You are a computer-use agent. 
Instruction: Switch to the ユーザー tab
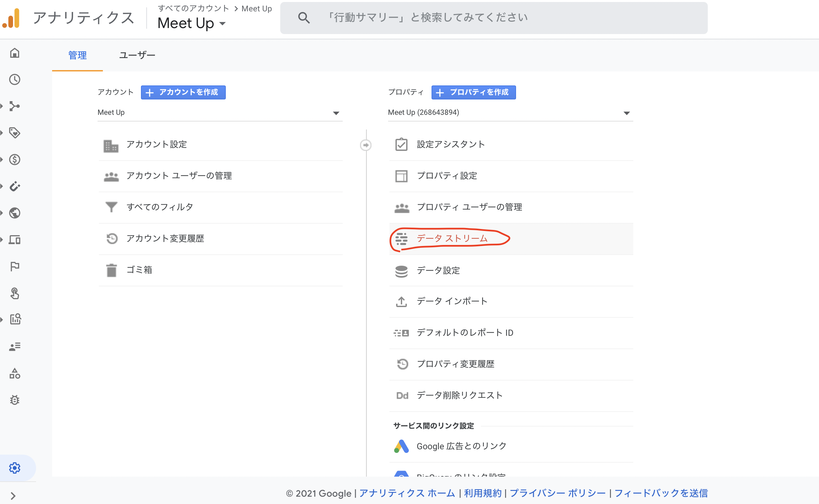point(137,55)
